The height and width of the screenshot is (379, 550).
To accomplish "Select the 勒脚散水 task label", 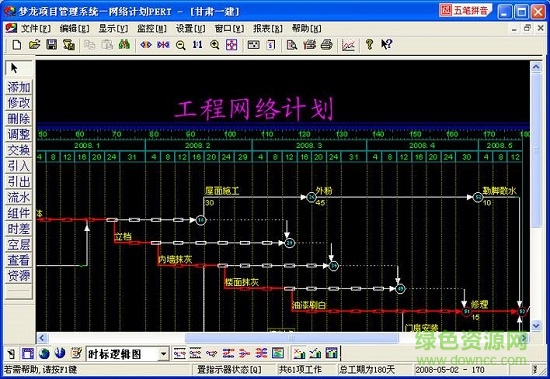I will coord(499,191).
